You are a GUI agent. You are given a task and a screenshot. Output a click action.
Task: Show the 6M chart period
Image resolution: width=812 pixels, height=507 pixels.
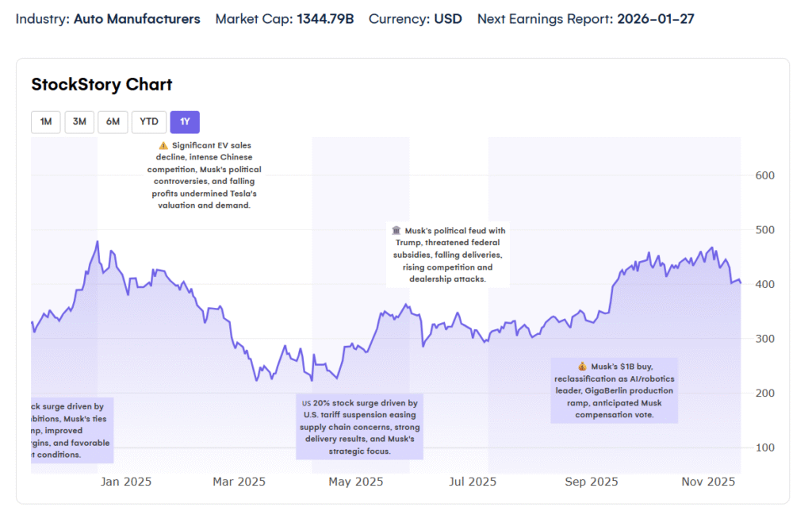click(113, 121)
